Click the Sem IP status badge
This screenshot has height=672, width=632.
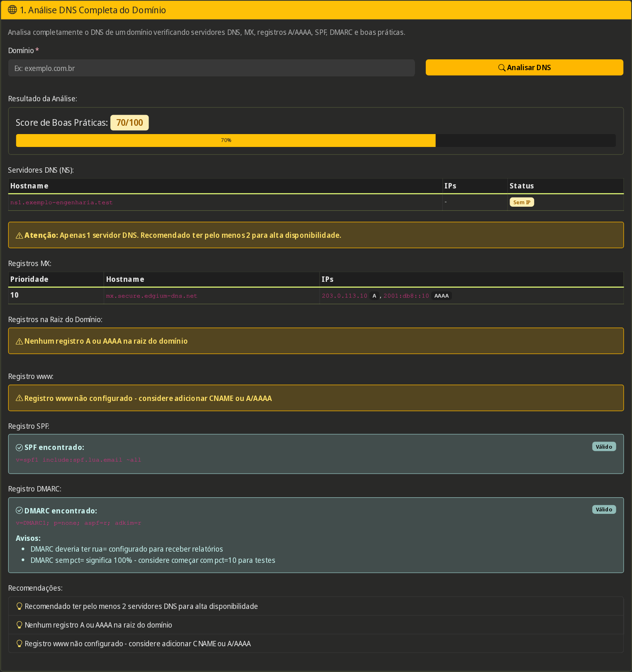tap(522, 202)
